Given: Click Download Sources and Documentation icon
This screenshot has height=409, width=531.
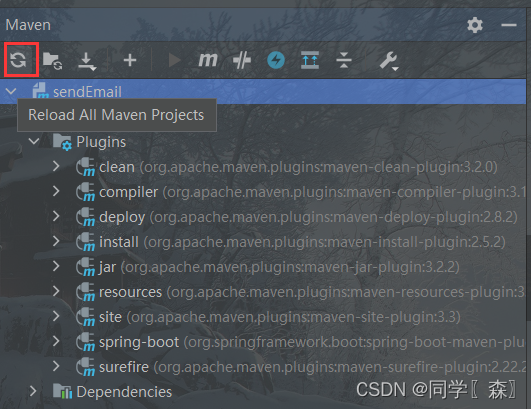Looking at the screenshot, I should tap(87, 61).
